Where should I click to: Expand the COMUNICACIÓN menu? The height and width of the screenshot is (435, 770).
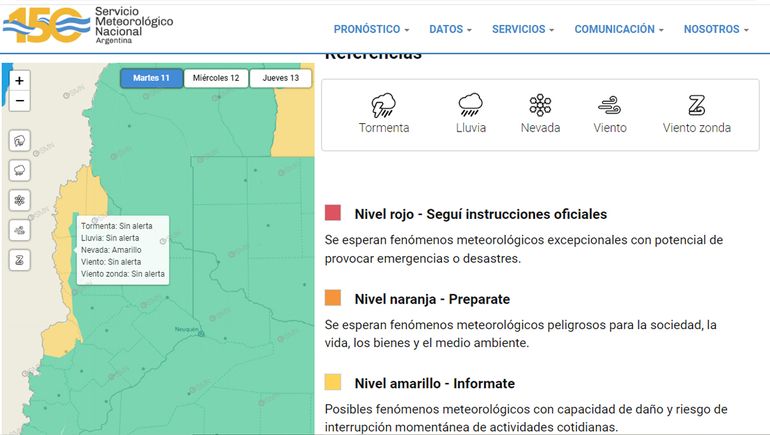(619, 29)
